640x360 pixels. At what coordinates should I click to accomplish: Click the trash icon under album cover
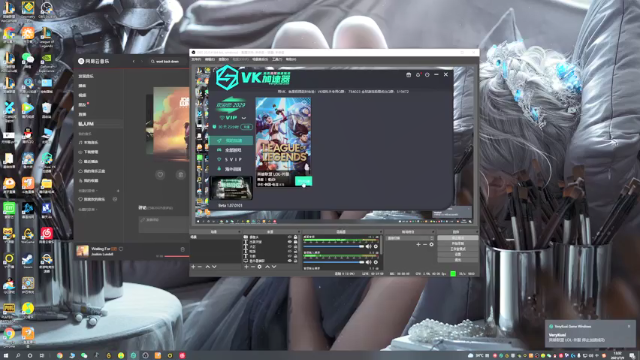[180, 175]
